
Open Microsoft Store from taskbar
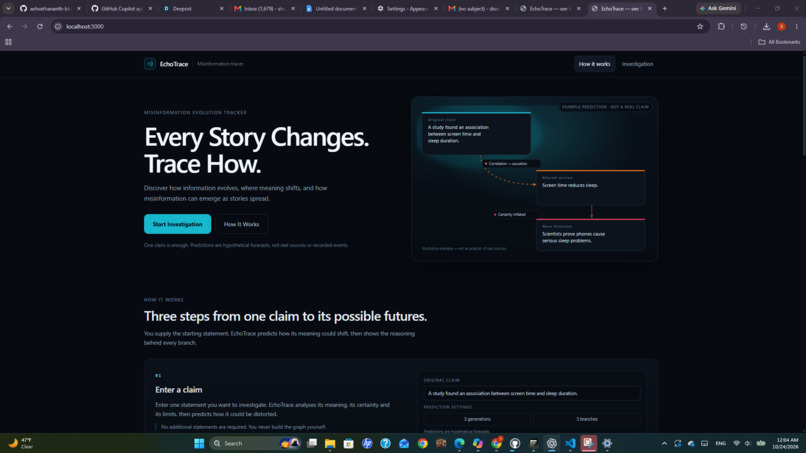pos(349,443)
